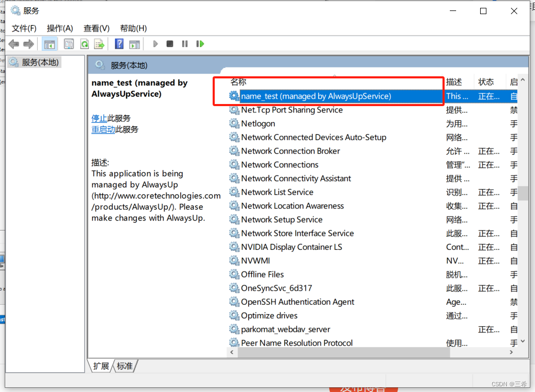535x392 pixels.
Task: Select the NVWMI service name
Action: tap(255, 260)
